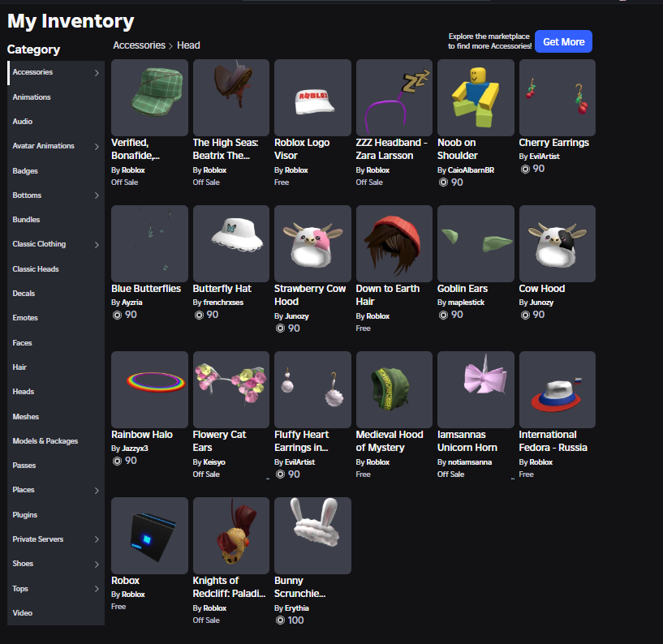Open the Medieval Hood of Mystery thumbnail
This screenshot has width=663, height=644.
[394, 389]
